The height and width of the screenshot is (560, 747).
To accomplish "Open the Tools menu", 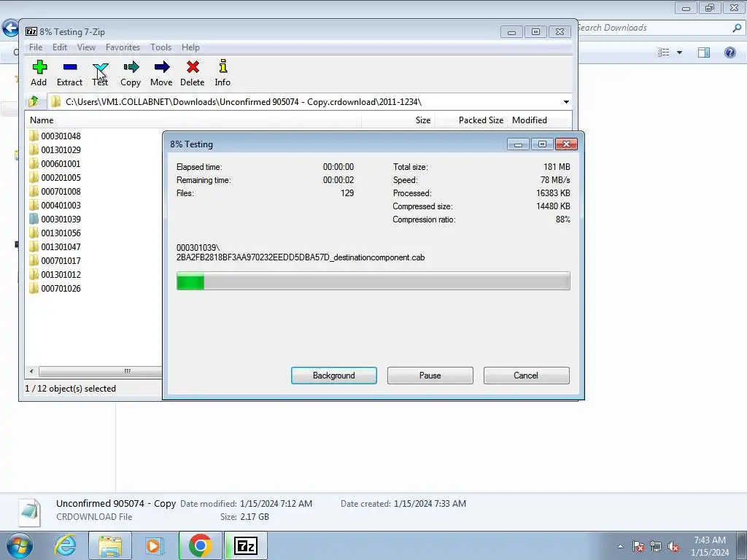I will click(161, 47).
